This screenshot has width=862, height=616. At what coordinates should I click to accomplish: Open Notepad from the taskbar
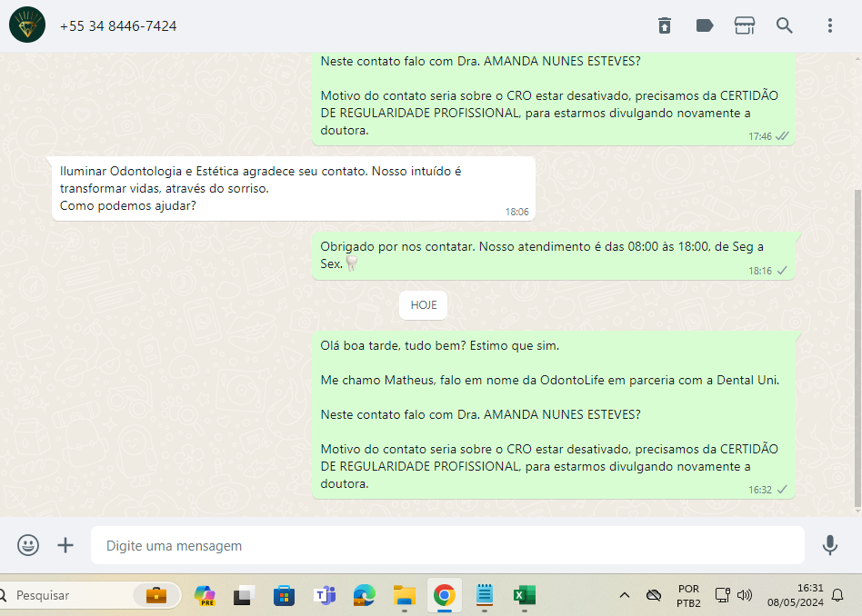[485, 595]
